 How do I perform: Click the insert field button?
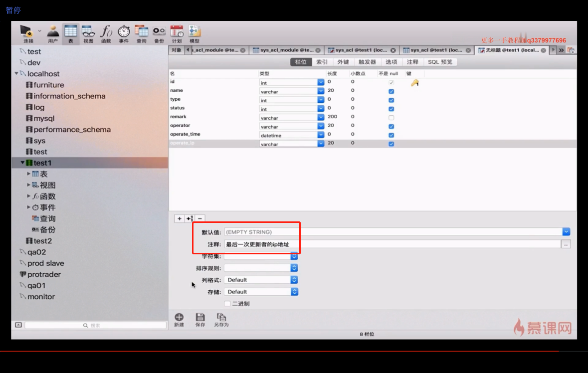pyautogui.click(x=190, y=218)
